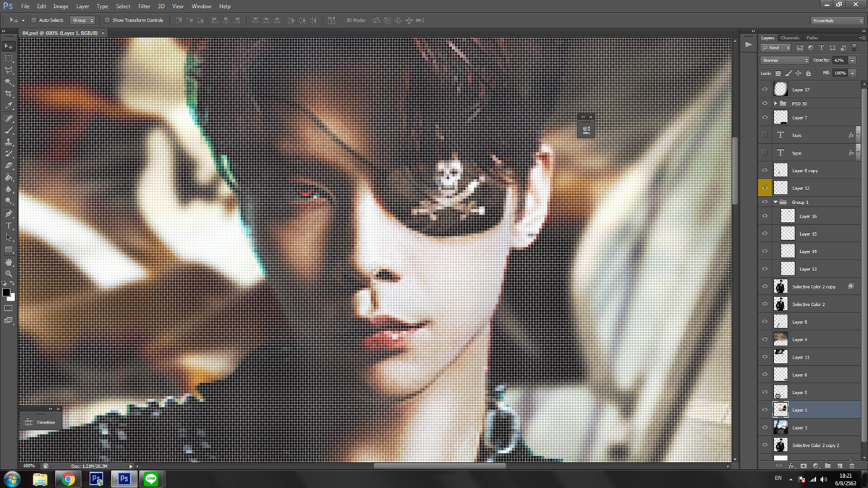868x488 pixels.
Task: Select the Crop tool in the toolbar
Action: (9, 94)
